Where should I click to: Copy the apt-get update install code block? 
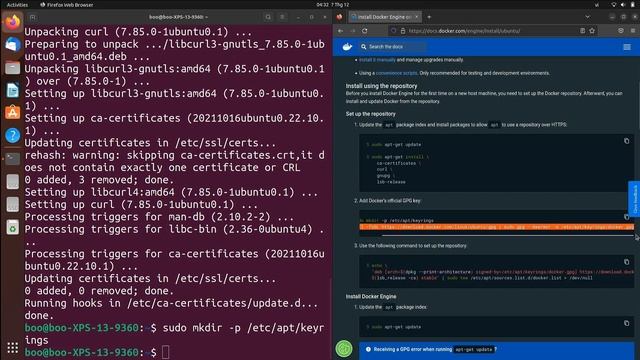pyautogui.click(x=627, y=141)
